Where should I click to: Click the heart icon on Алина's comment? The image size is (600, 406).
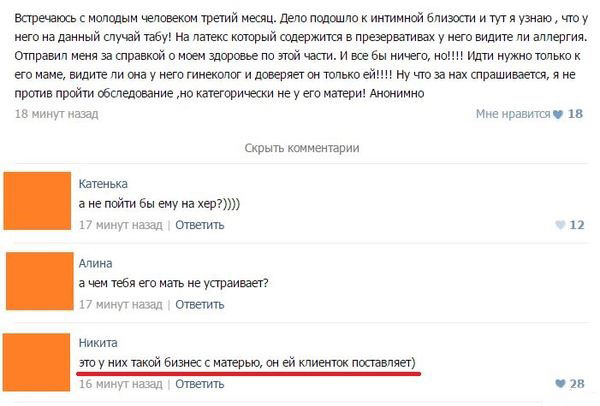coord(559,304)
